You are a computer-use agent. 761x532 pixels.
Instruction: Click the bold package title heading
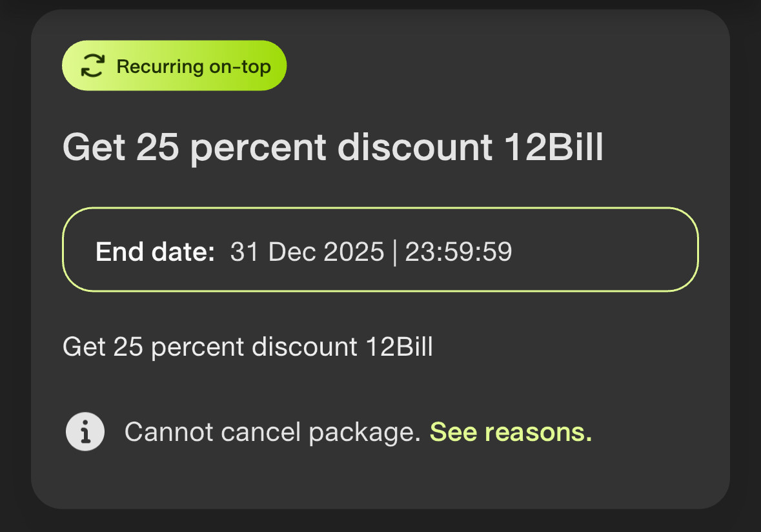click(x=333, y=148)
